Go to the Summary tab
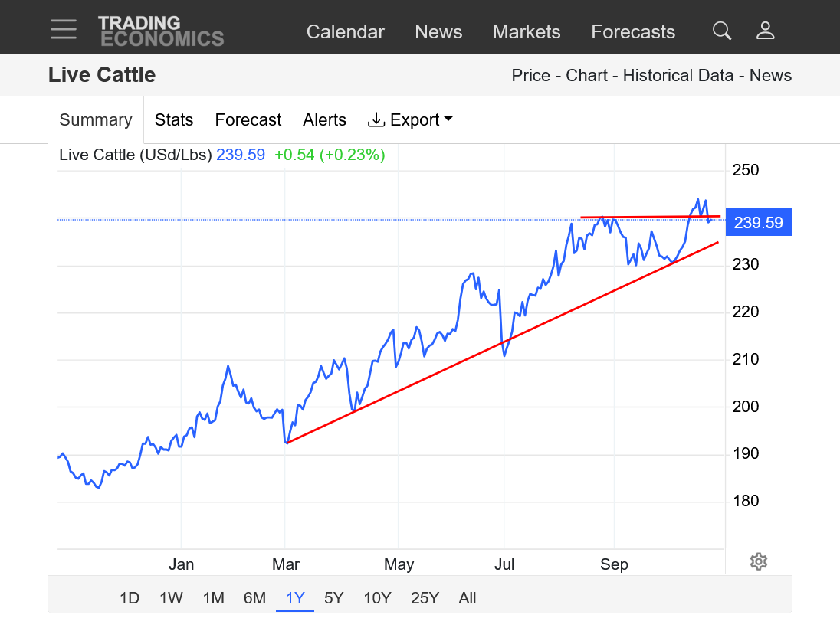This screenshot has width=840, height=628. pos(96,120)
